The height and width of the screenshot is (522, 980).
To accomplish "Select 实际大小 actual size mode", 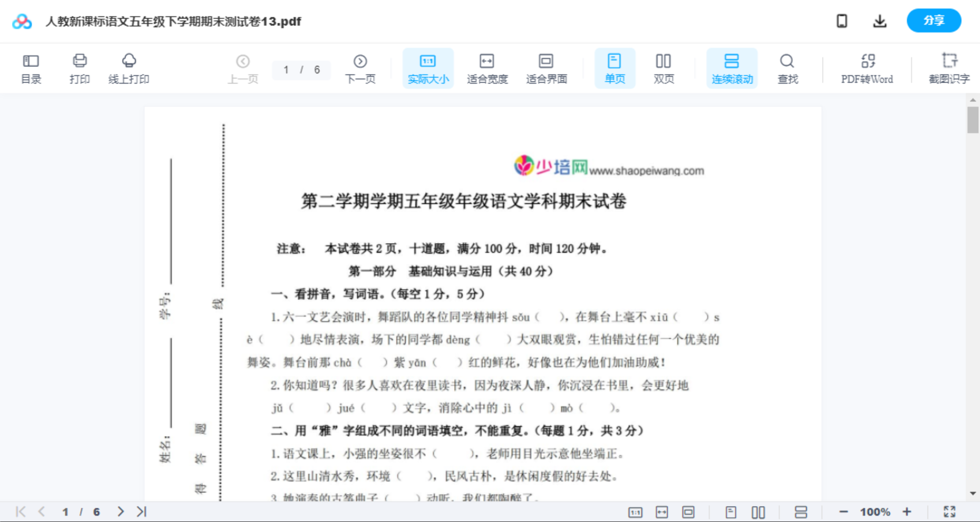I will pos(428,68).
